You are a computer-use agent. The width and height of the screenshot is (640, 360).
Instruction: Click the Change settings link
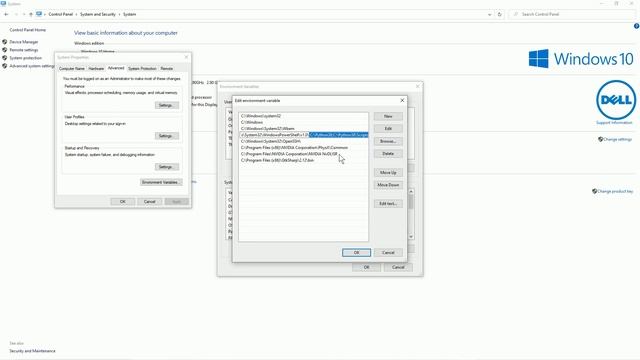[617, 140]
